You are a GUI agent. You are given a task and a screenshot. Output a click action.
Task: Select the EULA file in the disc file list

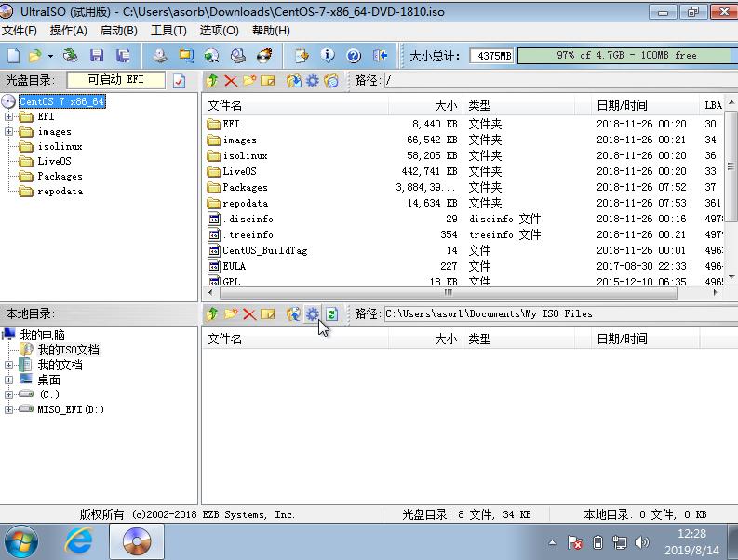click(235, 266)
